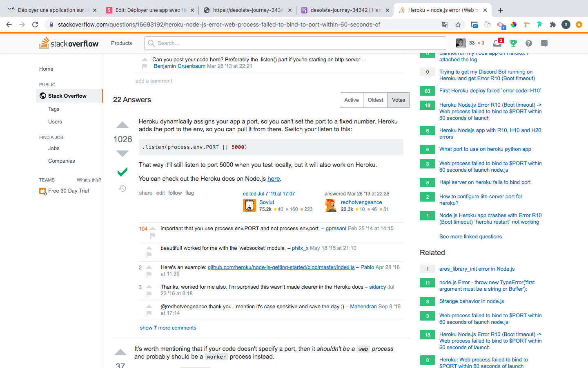Switch to the https://desolate-journey tab
This screenshot has width=588, height=368.
247,10
